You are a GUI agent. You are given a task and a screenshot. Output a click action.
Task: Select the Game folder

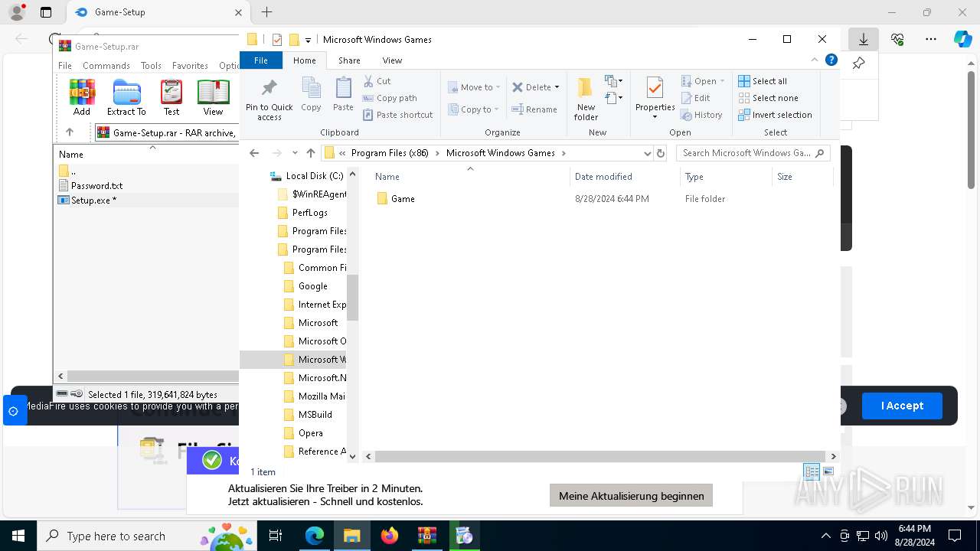click(403, 199)
